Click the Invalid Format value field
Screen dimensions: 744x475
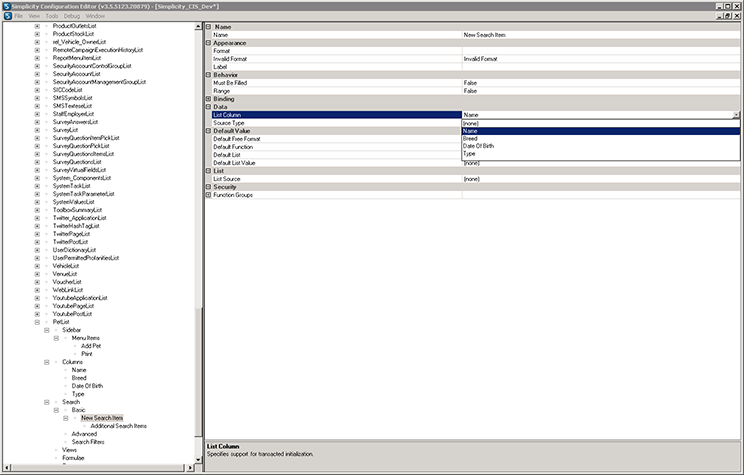pos(601,59)
